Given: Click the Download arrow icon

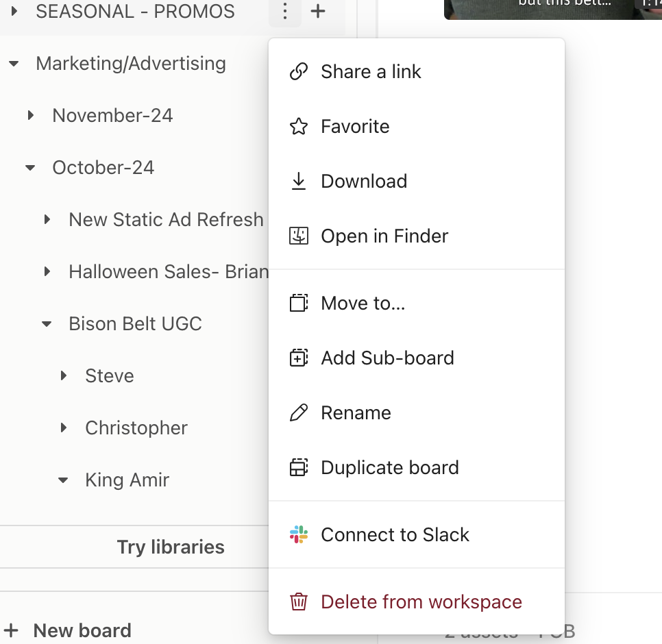Looking at the screenshot, I should click(x=299, y=182).
